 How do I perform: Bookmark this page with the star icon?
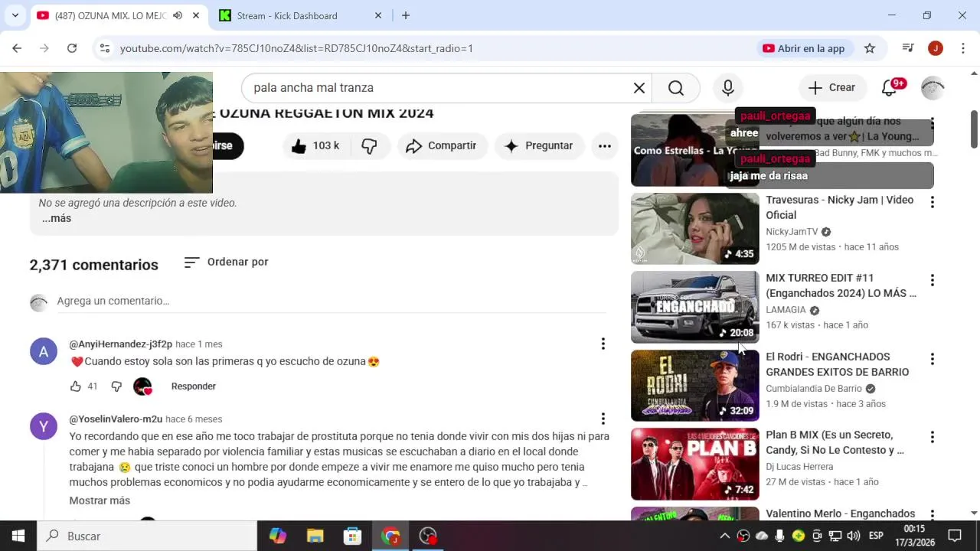[x=870, y=48]
